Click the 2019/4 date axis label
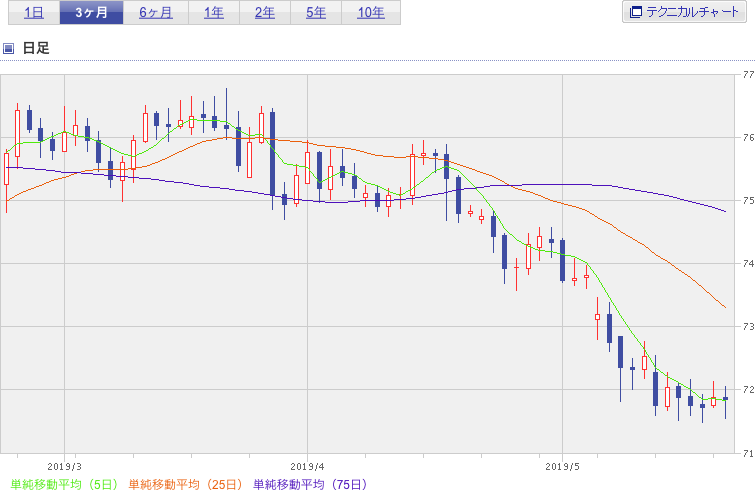This screenshot has height=493, width=755. [308, 467]
